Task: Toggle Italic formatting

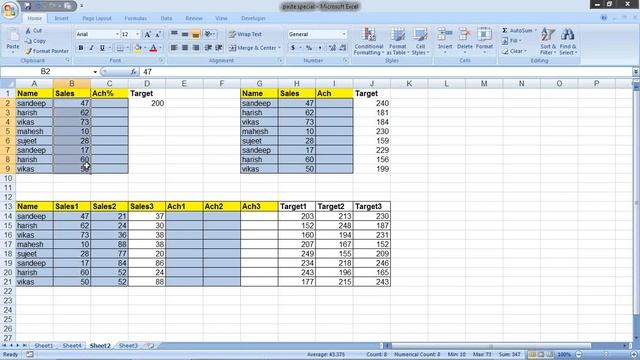Action: click(91, 48)
